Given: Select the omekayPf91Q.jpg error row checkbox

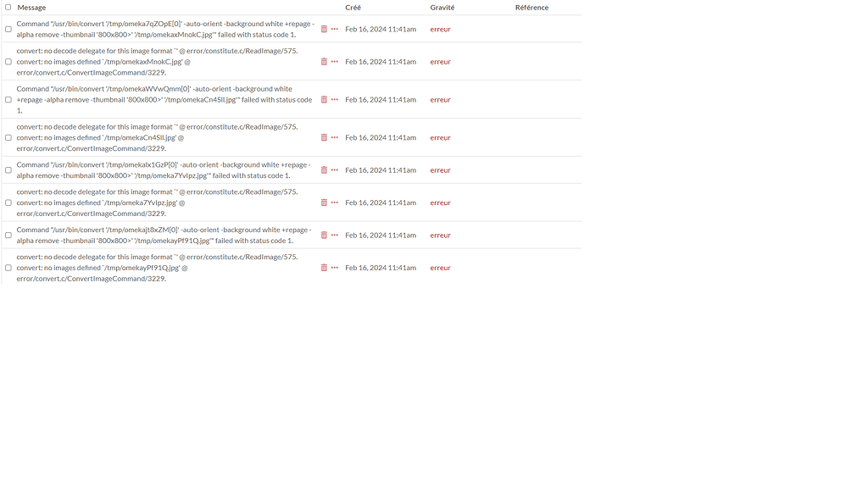Looking at the screenshot, I should [x=8, y=268].
